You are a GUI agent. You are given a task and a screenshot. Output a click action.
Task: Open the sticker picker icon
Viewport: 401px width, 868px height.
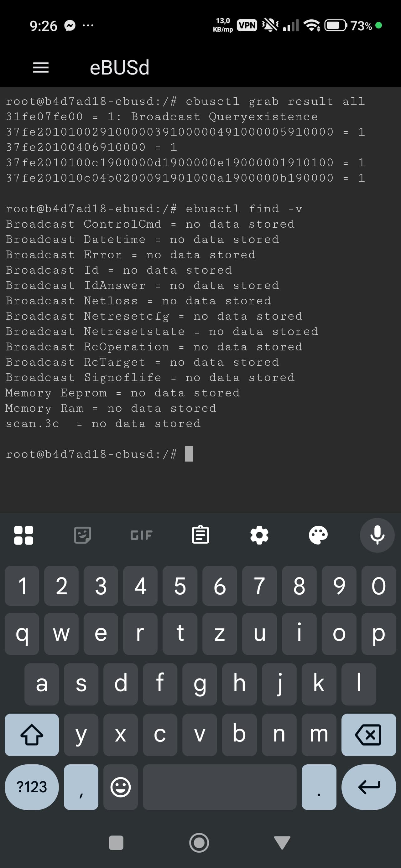coord(83,535)
